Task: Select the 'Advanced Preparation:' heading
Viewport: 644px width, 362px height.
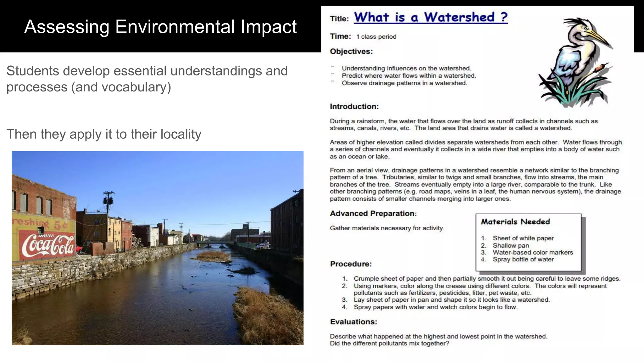Action: coord(373,214)
